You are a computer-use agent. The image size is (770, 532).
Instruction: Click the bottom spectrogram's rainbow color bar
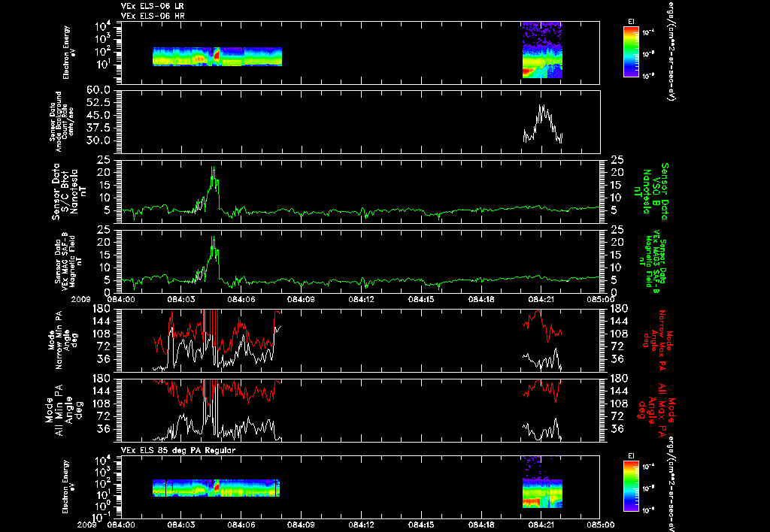click(631, 486)
